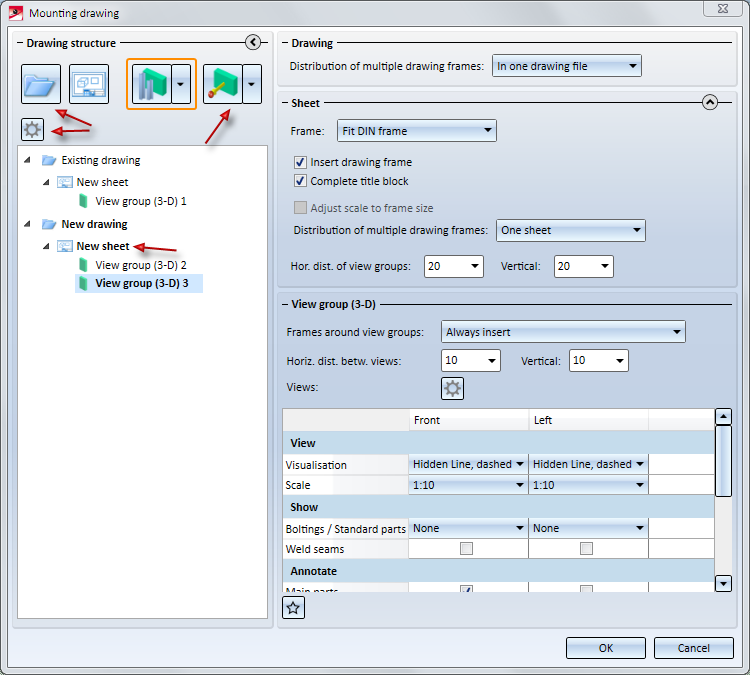This screenshot has height=675, width=750.
Task: Click the star favorites icon at bottom
Action: coord(293,608)
